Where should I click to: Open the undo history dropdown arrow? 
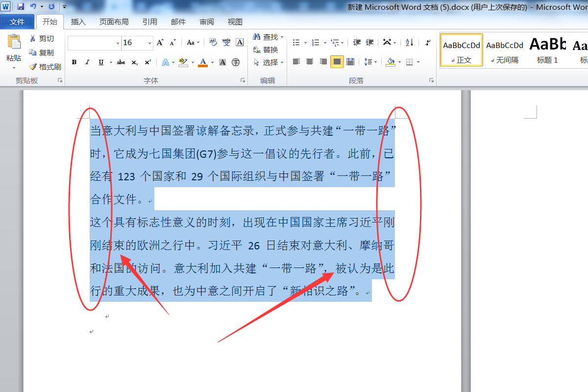42,7
